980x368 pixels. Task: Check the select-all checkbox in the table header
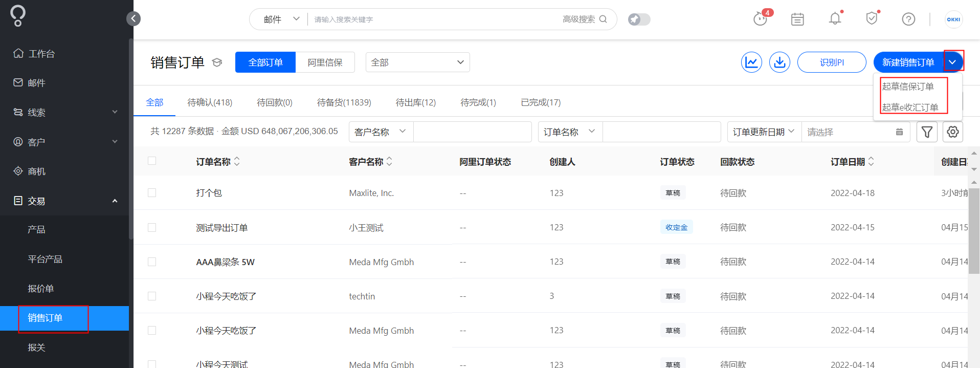[152, 161]
